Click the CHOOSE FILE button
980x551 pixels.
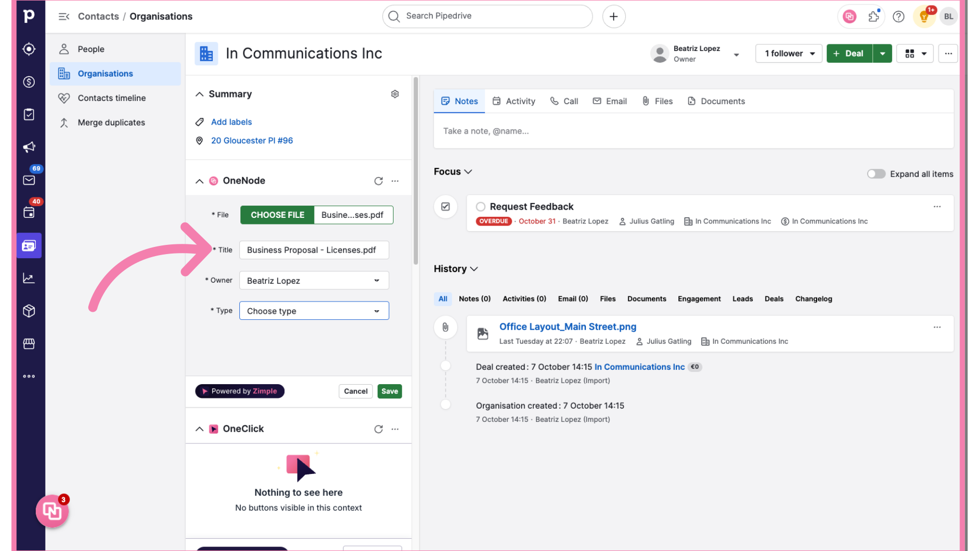[277, 215]
